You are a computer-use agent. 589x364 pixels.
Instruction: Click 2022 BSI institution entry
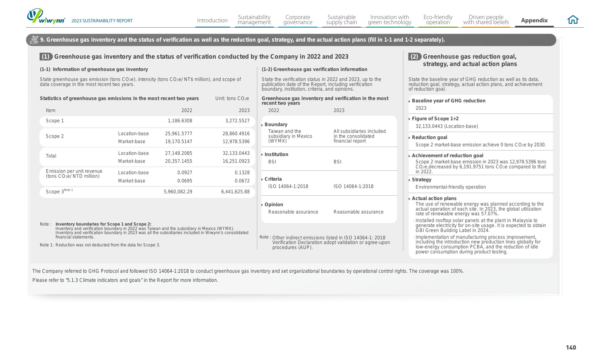tap(272, 162)
